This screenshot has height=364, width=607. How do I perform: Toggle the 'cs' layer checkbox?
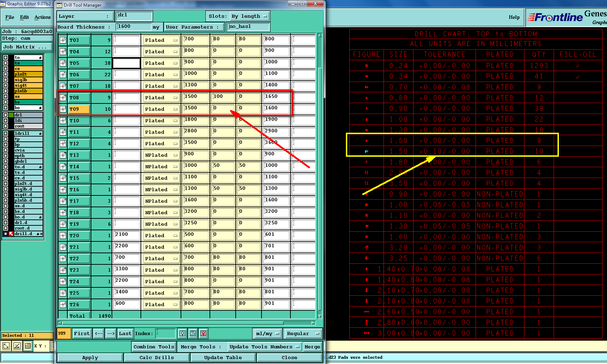(6, 69)
